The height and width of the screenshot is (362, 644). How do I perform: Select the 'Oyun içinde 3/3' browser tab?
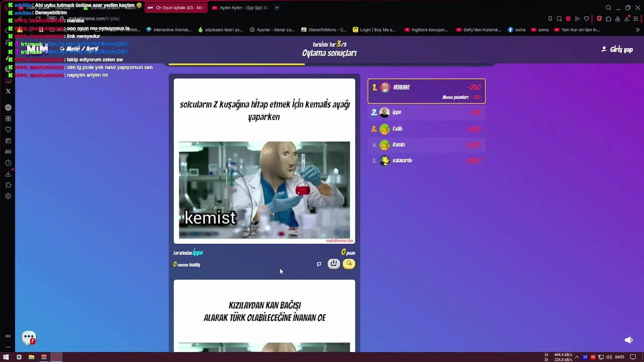[x=176, y=8]
